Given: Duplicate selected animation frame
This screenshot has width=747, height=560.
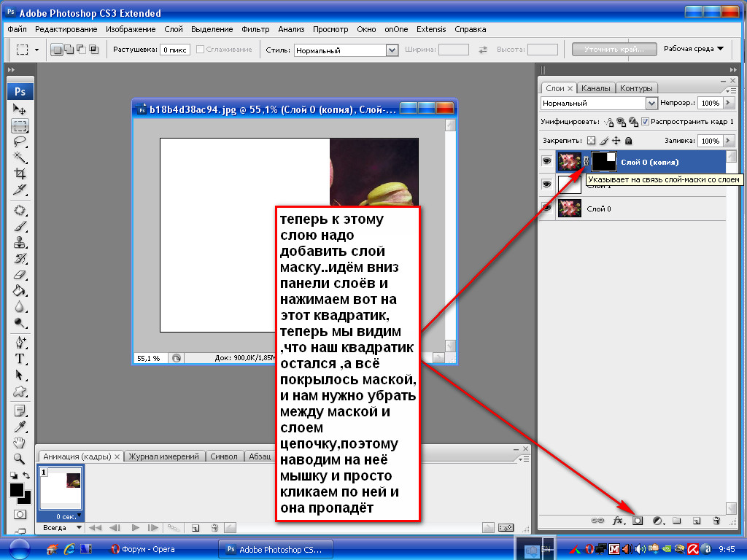Looking at the screenshot, I should tap(196, 528).
